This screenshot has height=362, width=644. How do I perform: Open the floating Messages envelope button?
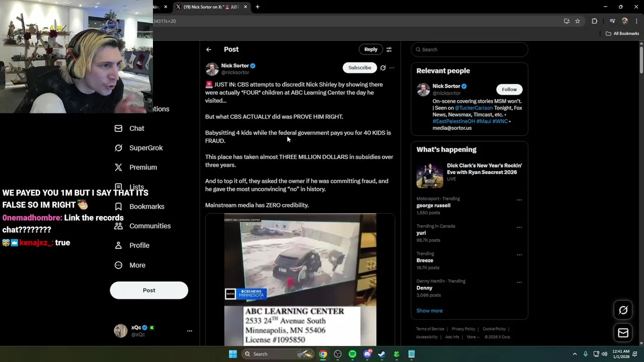623,333
